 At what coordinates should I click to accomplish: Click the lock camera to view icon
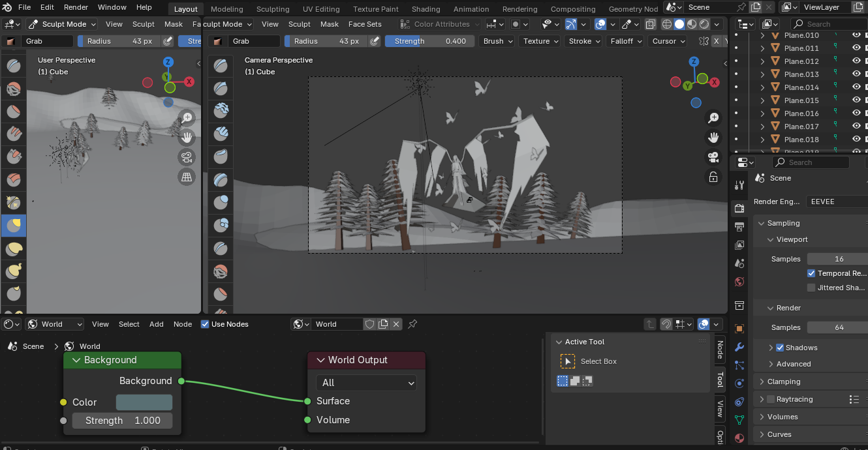coord(713,177)
